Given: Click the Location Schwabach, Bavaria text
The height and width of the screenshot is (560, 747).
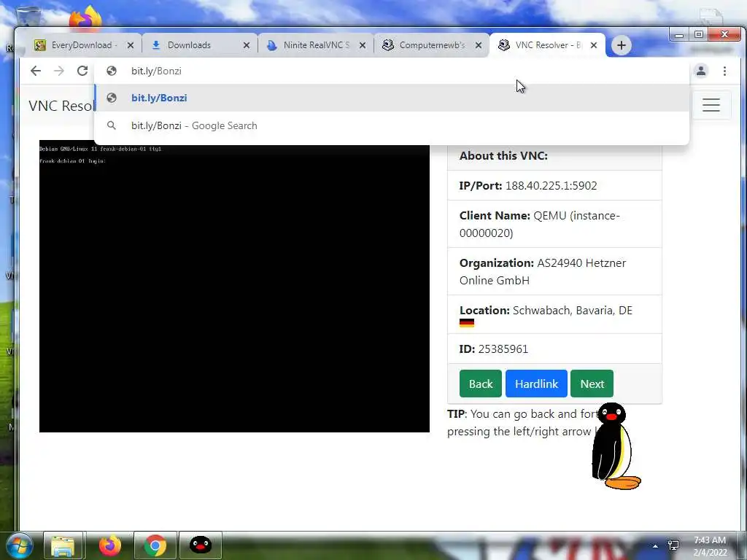Looking at the screenshot, I should (546, 311).
